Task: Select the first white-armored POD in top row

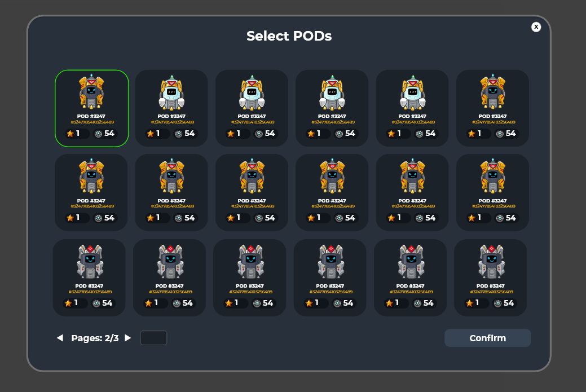Action: pos(171,108)
